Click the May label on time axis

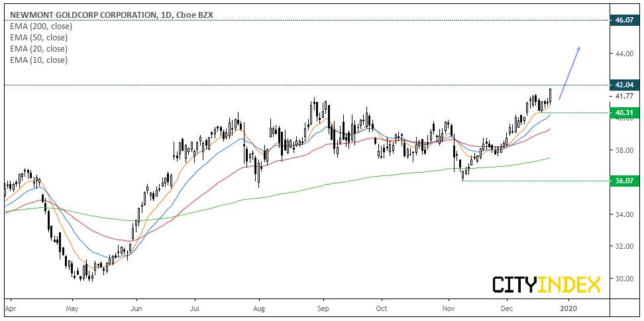click(72, 308)
